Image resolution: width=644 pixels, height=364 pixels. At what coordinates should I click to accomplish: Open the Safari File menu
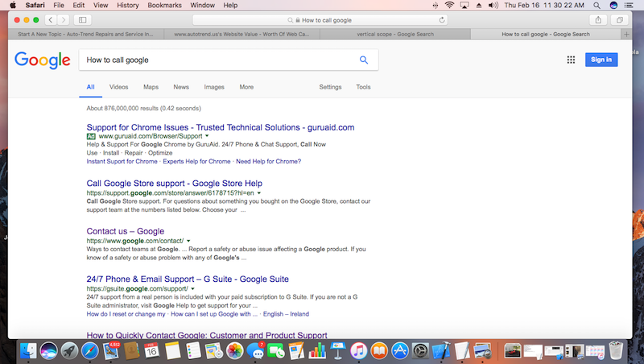pyautogui.click(x=59, y=6)
